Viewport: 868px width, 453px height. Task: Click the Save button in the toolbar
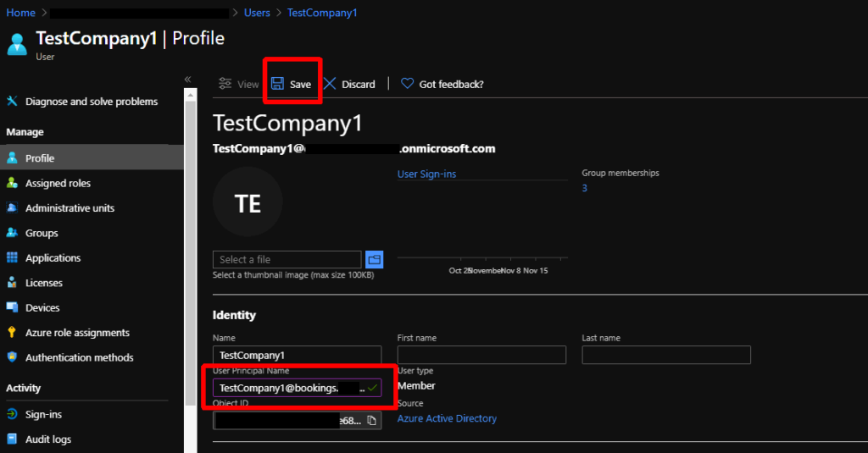292,84
